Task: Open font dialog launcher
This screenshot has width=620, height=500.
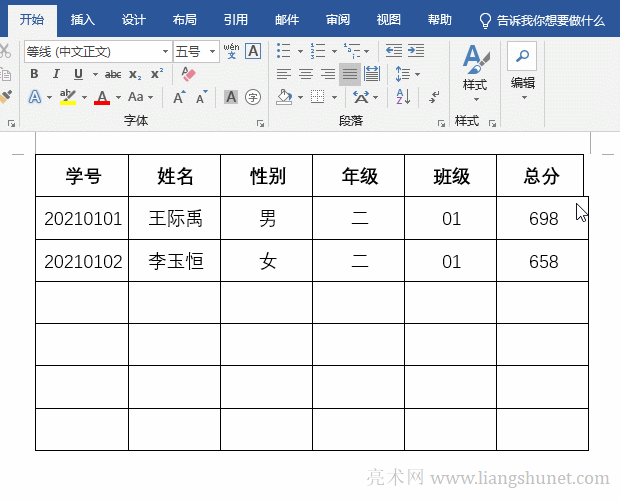Action: pos(260,124)
